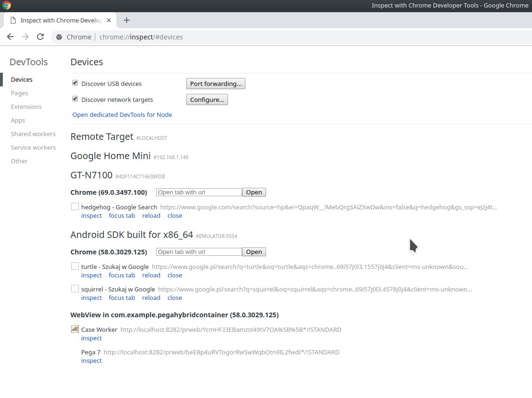Image resolution: width=532 pixels, height=398 pixels.
Task: Click the browser back arrow icon
Action: [x=10, y=37]
